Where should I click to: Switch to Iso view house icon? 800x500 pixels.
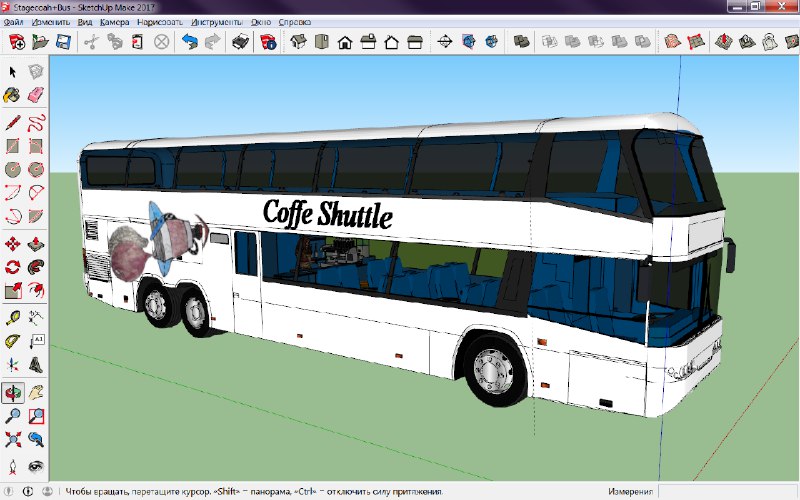point(298,42)
